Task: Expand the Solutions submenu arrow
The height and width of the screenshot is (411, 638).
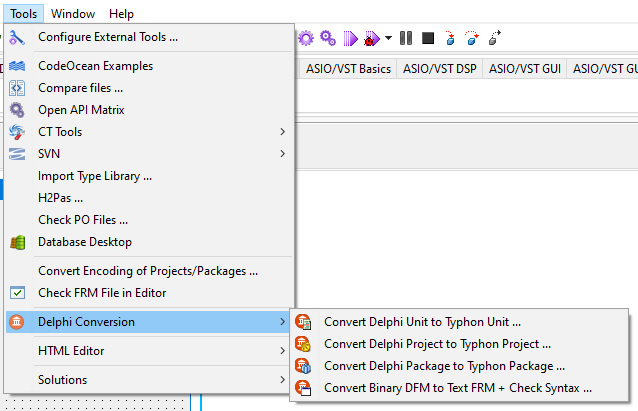Action: click(x=282, y=380)
